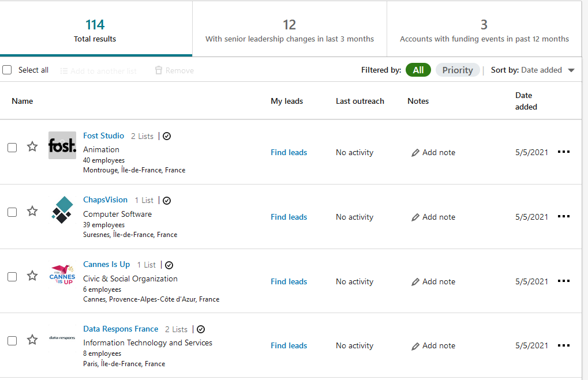Check the Select all checkbox
588x380 pixels.
(x=7, y=70)
